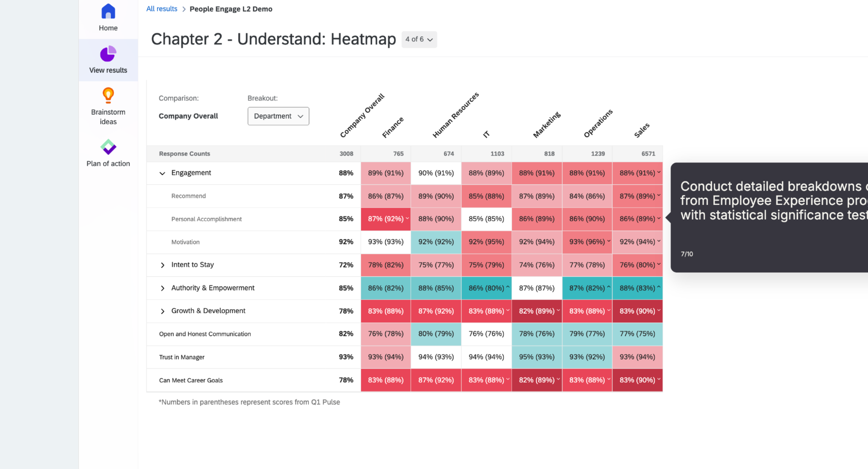This screenshot has height=469, width=868.
Task: Click the Company Overall comparison label
Action: point(188,116)
